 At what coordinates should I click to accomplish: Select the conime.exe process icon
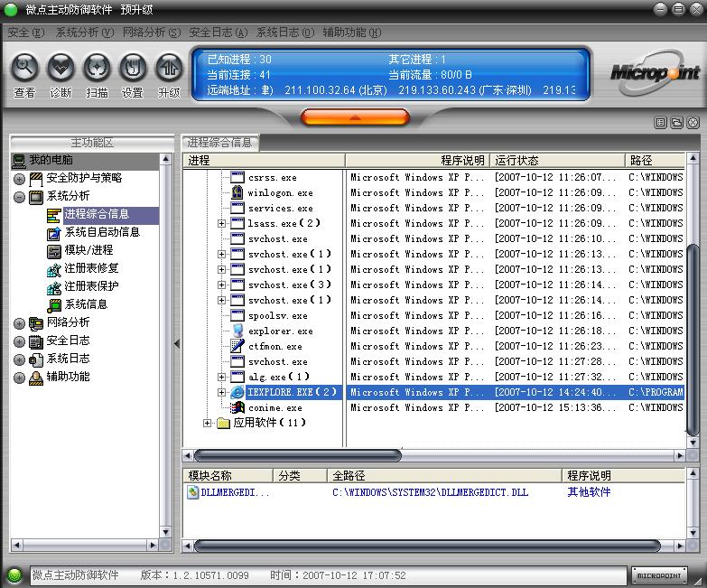[237, 407]
